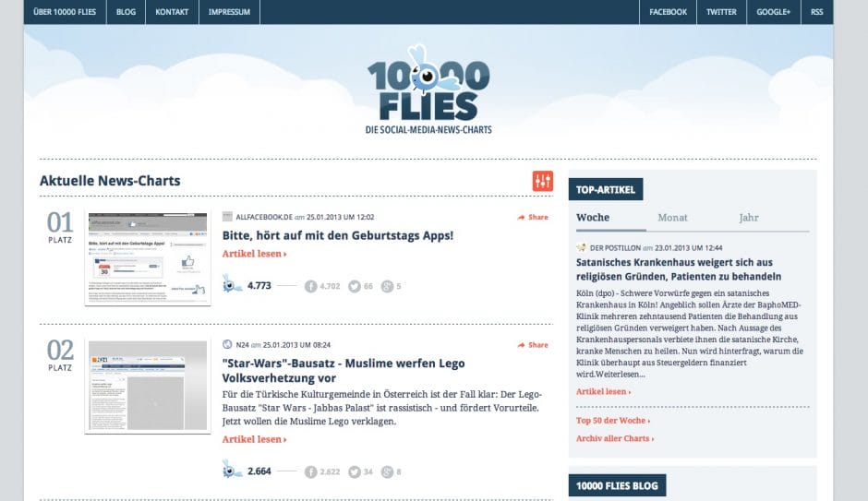Go to Twitter page link

pyautogui.click(x=721, y=12)
